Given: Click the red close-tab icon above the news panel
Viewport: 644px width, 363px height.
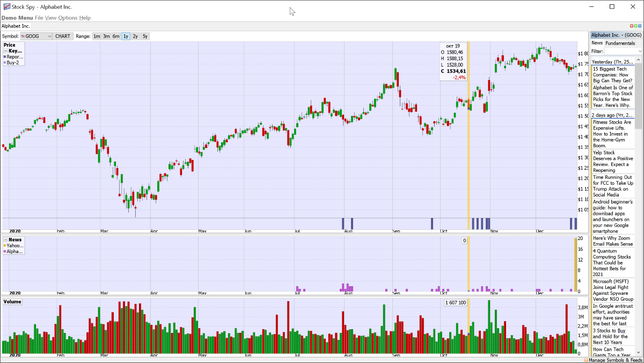Looking at the screenshot, I should [631, 26].
